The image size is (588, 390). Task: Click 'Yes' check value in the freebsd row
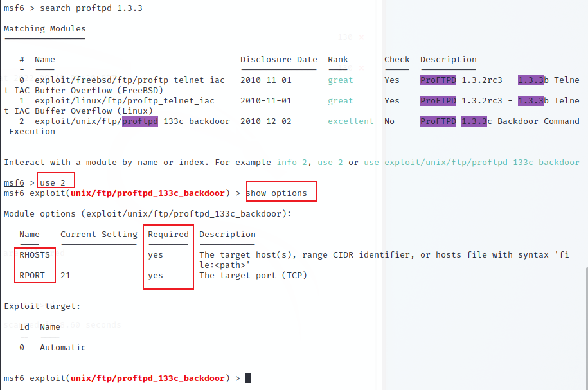pyautogui.click(x=391, y=80)
